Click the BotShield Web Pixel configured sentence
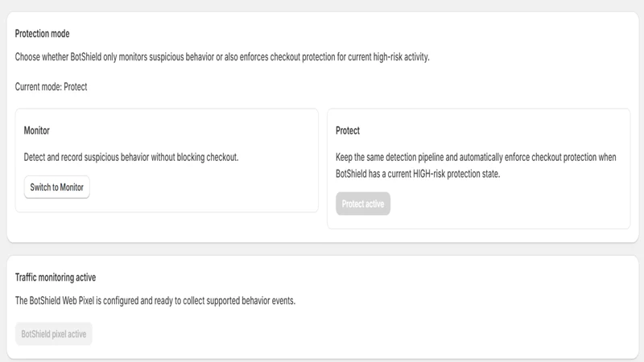 coord(155,300)
